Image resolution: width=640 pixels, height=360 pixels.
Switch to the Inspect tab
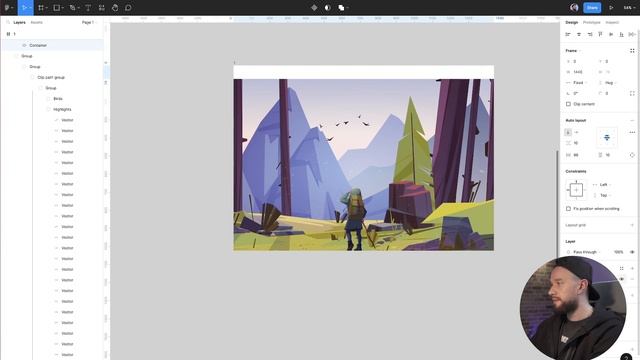point(612,22)
